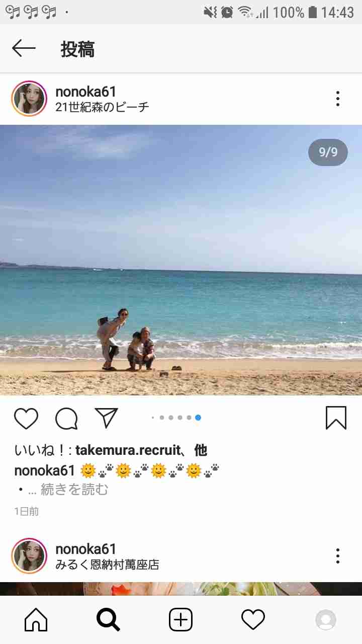The width and height of the screenshot is (362, 644).
Task: Expand the caption via 続きを読む
Action: (x=74, y=490)
